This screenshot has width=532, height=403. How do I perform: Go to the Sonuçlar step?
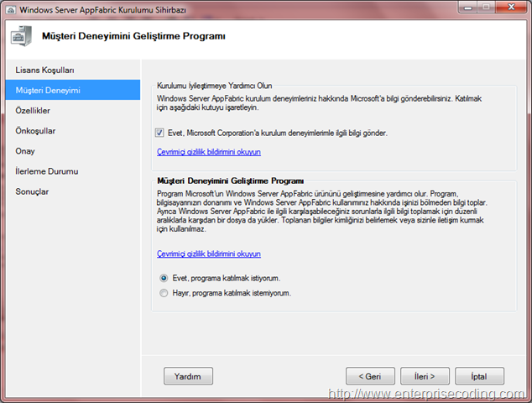click(73, 191)
